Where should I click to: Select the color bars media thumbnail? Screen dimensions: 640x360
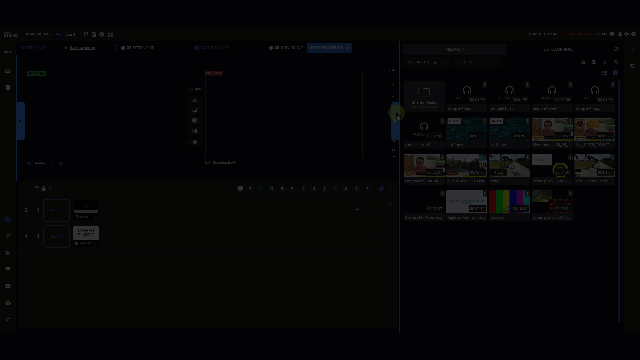pyautogui.click(x=509, y=201)
